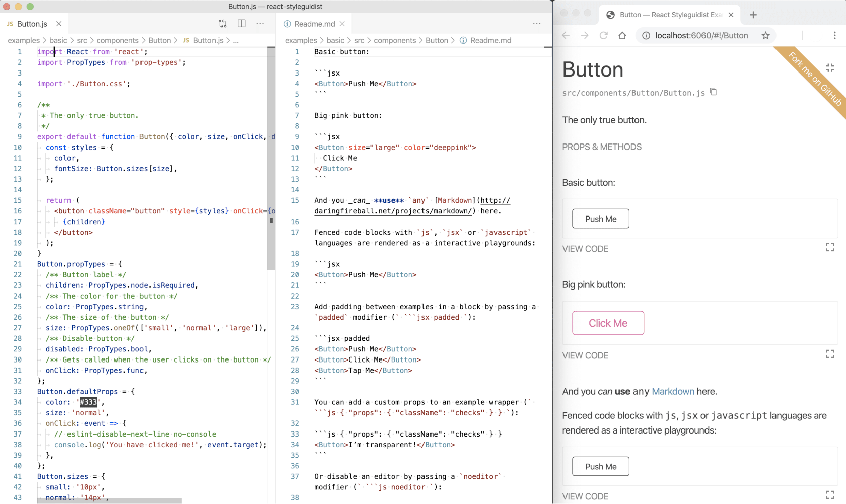Screen dimensions: 846x504
Task: Expand PROPS & METHODS section
Action: coord(602,147)
